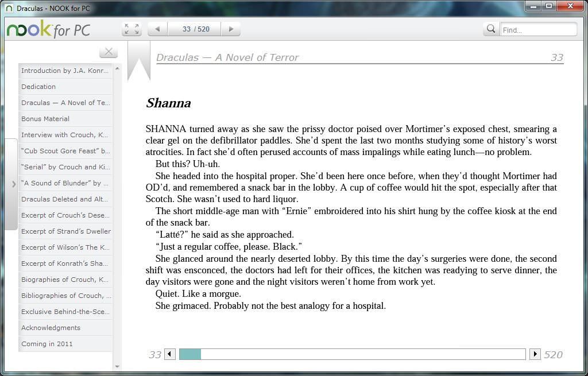Open "A Sound of Blunder" entry
The height and width of the screenshot is (376, 588).
(65, 183)
